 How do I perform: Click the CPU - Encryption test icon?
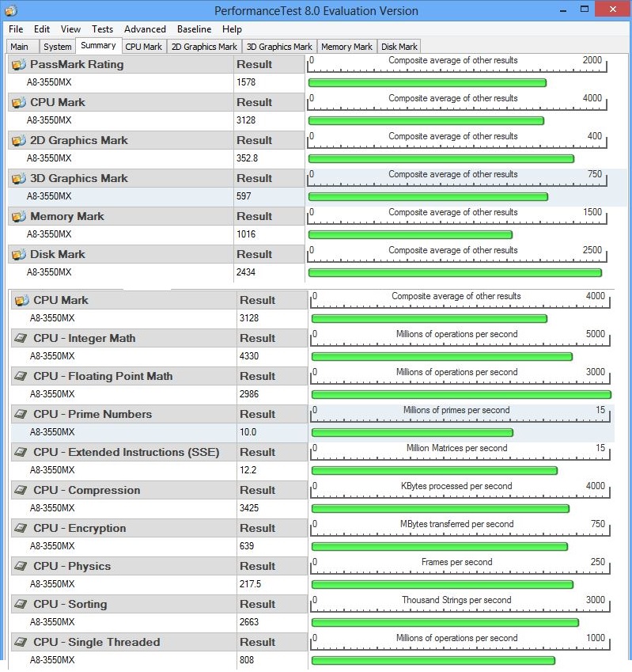coord(21,529)
